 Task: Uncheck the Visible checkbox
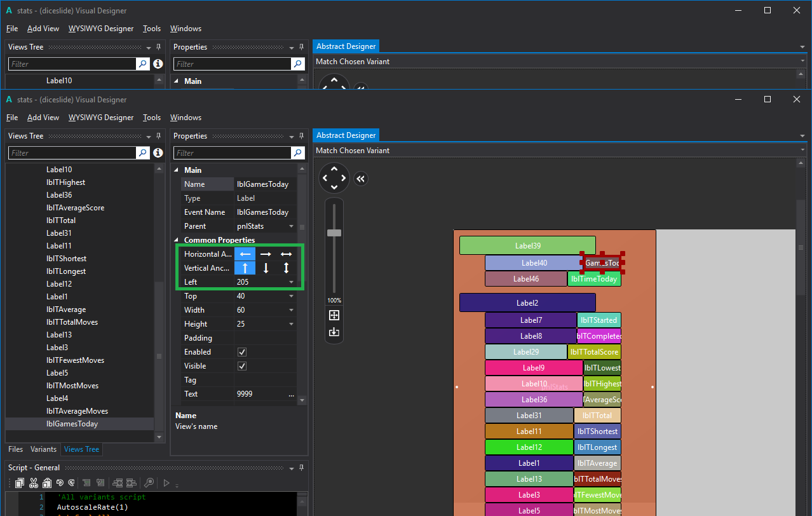(x=241, y=366)
